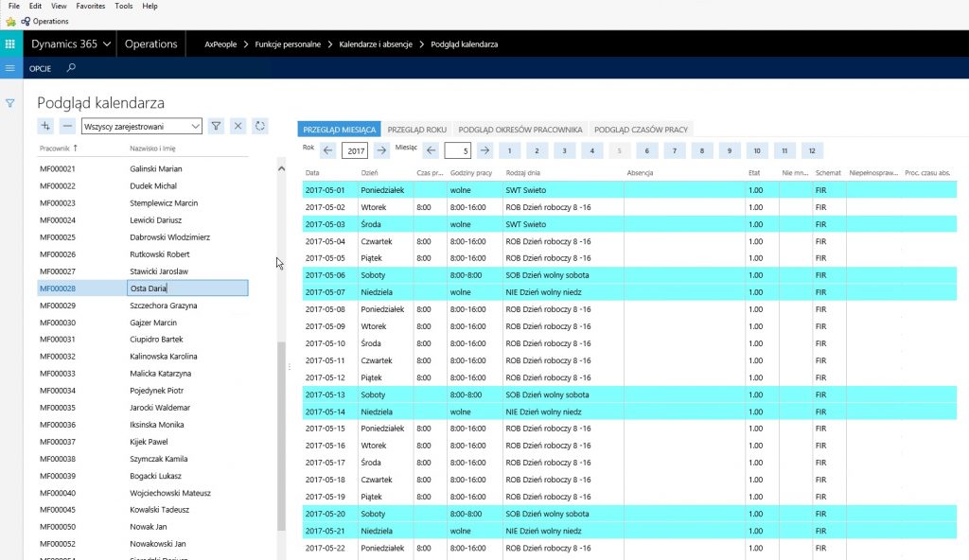Click the month field showing 5
This screenshot has height=560, width=969.
[457, 150]
